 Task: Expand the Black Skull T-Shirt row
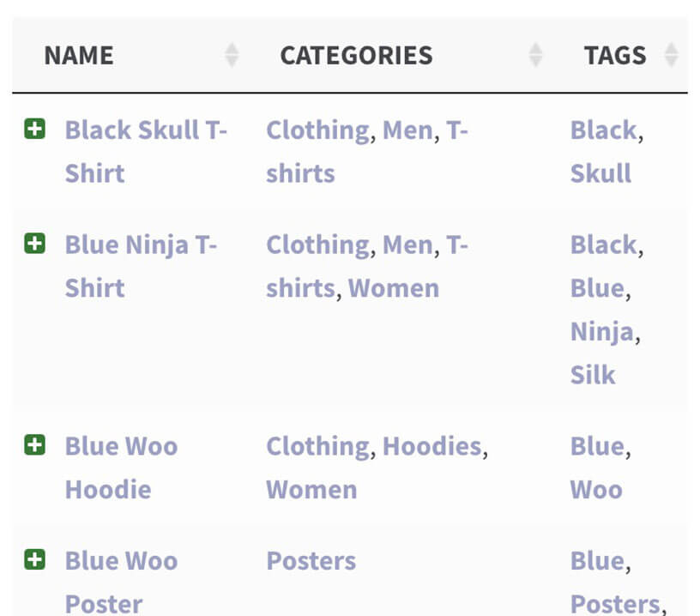34,130
